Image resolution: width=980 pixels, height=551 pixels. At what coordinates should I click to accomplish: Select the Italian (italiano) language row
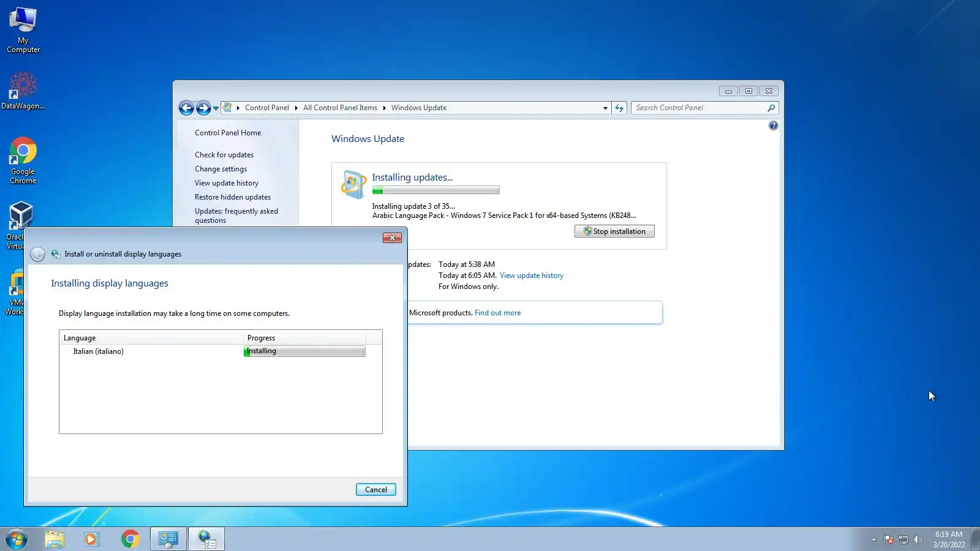(221, 351)
